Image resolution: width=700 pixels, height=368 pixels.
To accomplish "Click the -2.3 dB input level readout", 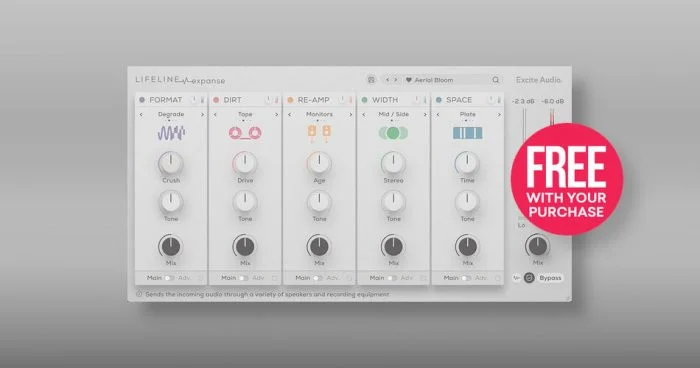I will coord(523,101).
